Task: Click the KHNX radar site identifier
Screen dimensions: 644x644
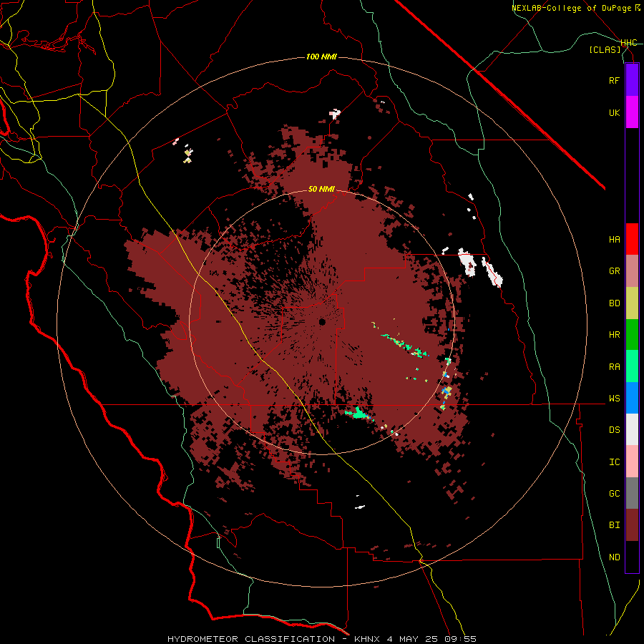Action: (x=368, y=639)
